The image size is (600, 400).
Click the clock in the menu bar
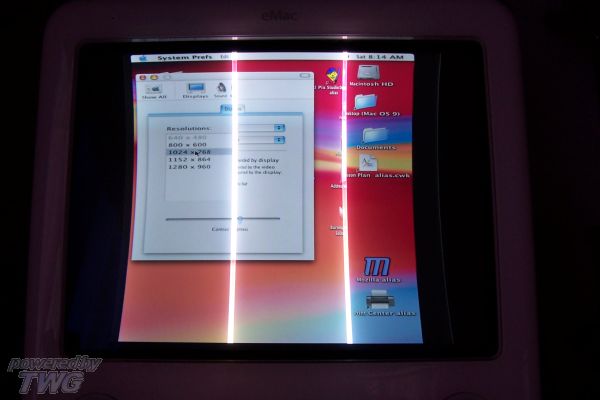(x=380, y=57)
